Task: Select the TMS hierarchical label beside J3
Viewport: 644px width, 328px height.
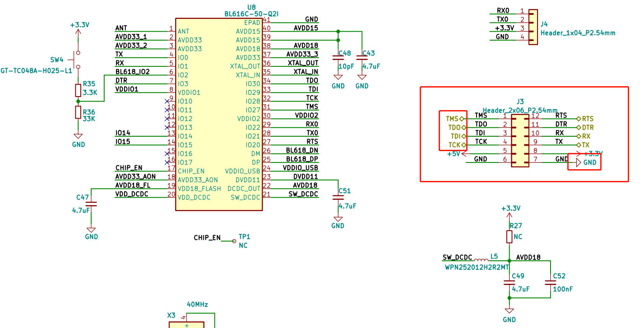Action: (454, 119)
